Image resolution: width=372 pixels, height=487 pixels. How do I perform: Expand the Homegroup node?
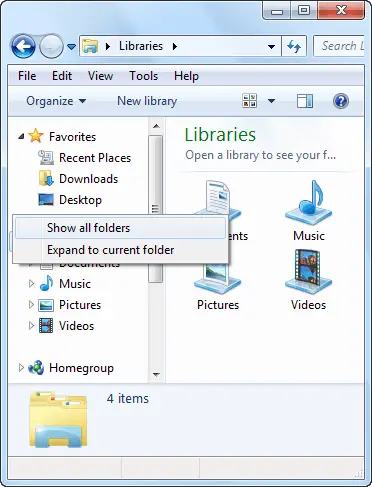tap(21, 368)
